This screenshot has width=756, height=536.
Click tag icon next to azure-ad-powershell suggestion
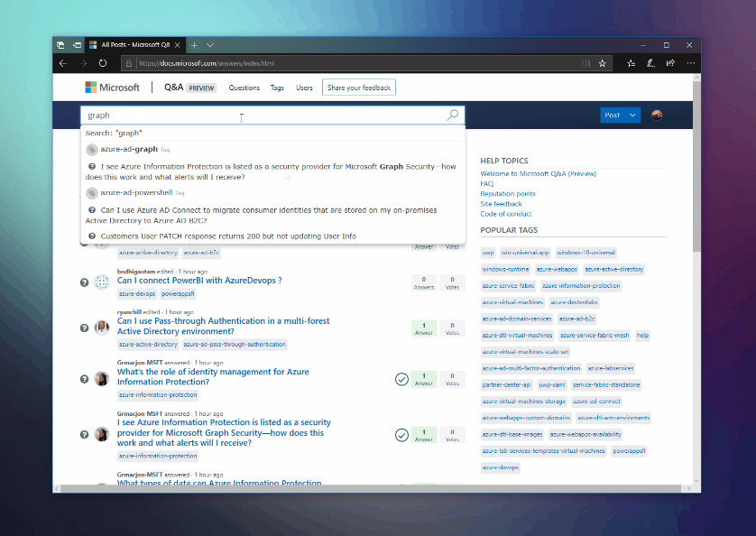[x=92, y=193]
